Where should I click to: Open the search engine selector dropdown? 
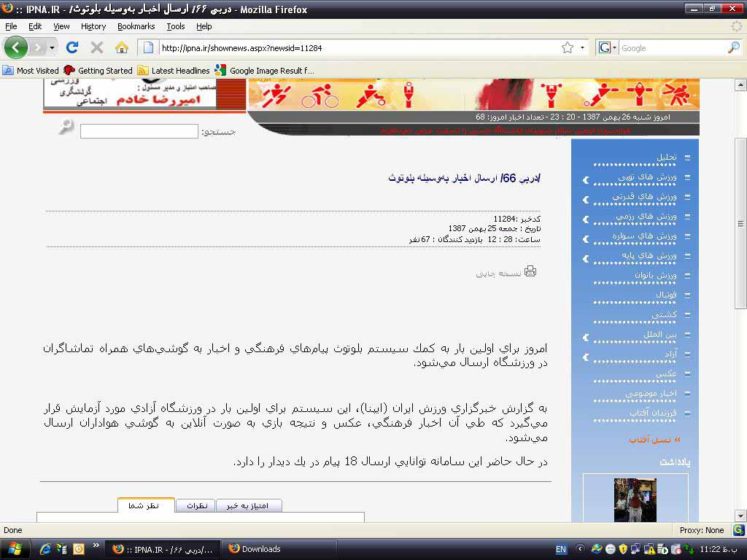(x=608, y=47)
